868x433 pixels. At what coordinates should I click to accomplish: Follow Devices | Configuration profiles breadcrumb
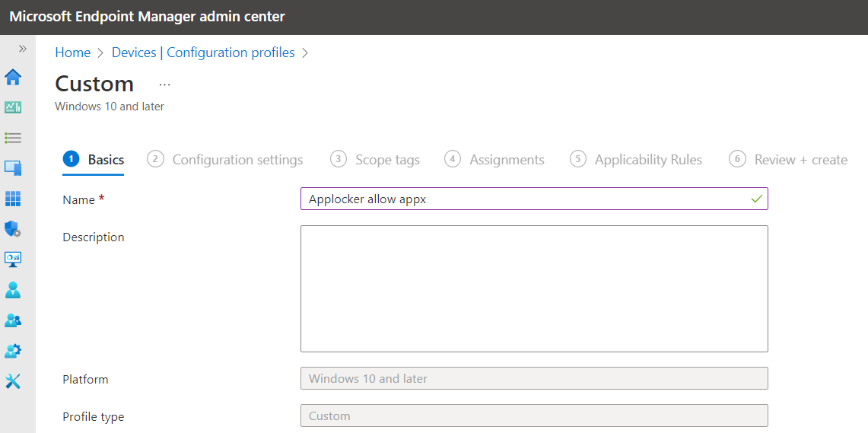click(x=203, y=53)
